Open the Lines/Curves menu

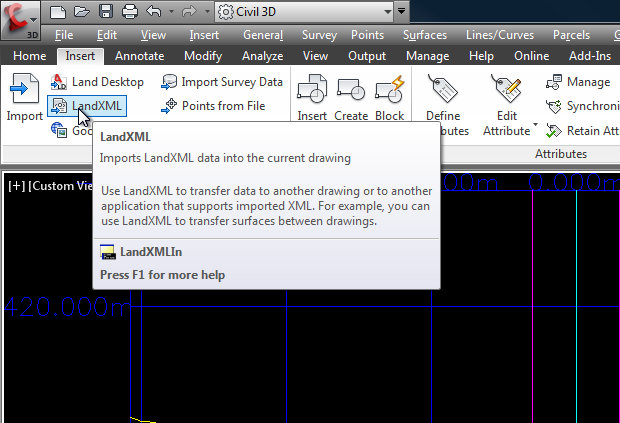point(500,35)
